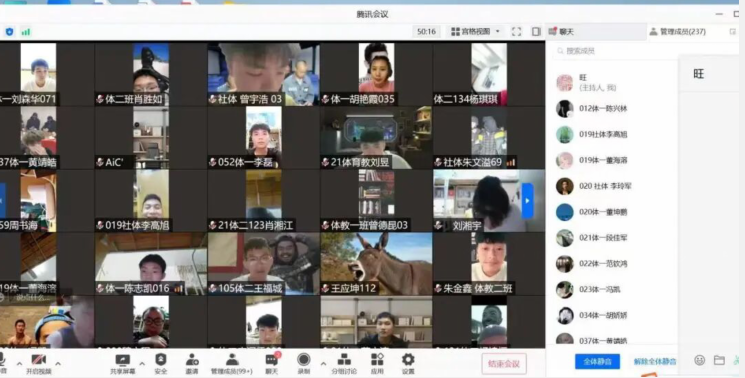This screenshot has width=745, height=378.
Task: Open the manage members toolbar icon
Action: point(231,364)
